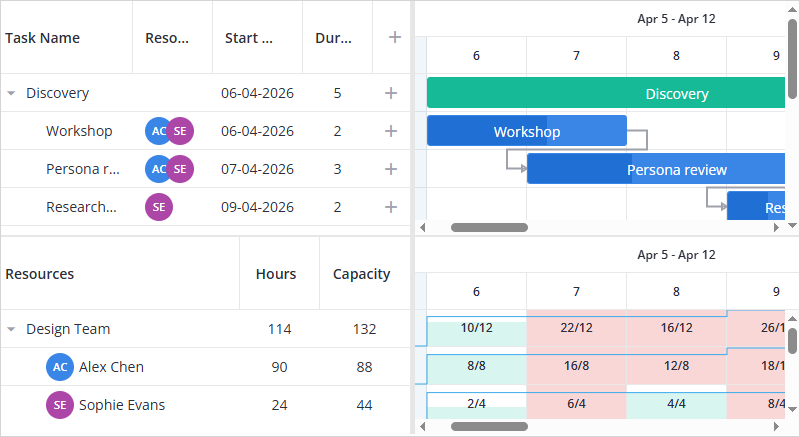The width and height of the screenshot is (800, 437).
Task: Collapse the Discovery task group
Action: 11,93
